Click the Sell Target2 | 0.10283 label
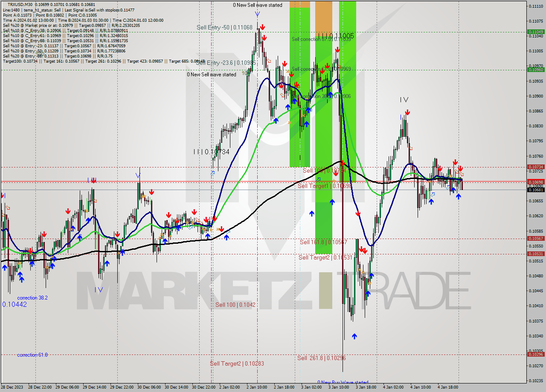 point(237,363)
